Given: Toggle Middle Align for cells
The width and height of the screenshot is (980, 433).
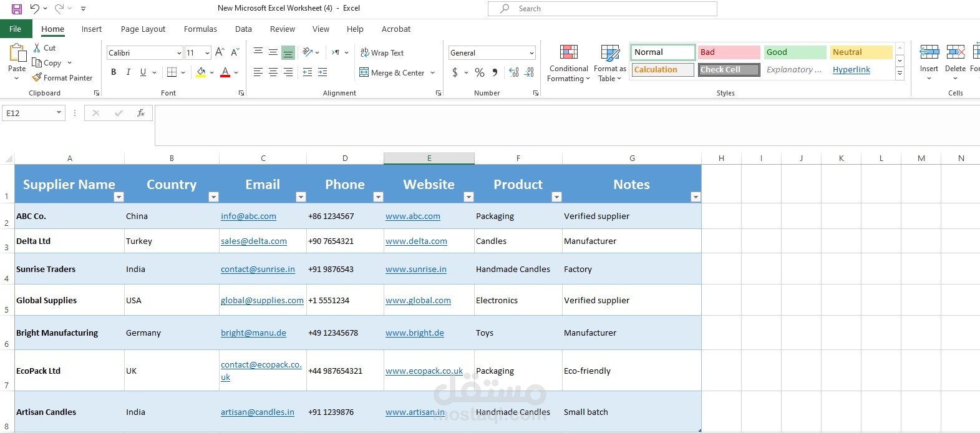Looking at the screenshot, I should (x=273, y=52).
